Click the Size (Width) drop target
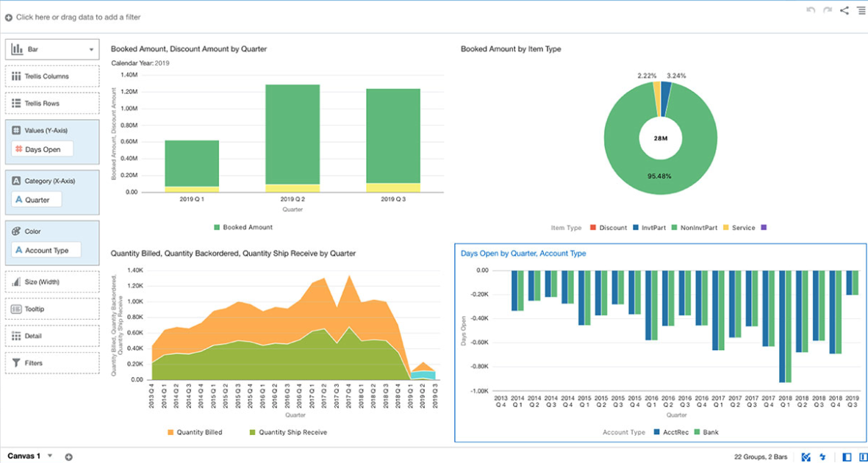Screen dimensions: 868x463 [x=52, y=282]
